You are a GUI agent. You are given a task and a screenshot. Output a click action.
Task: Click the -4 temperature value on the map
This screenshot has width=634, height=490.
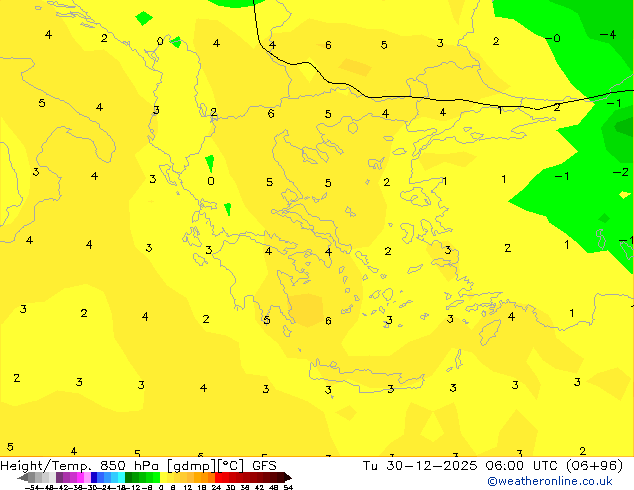coord(607,34)
